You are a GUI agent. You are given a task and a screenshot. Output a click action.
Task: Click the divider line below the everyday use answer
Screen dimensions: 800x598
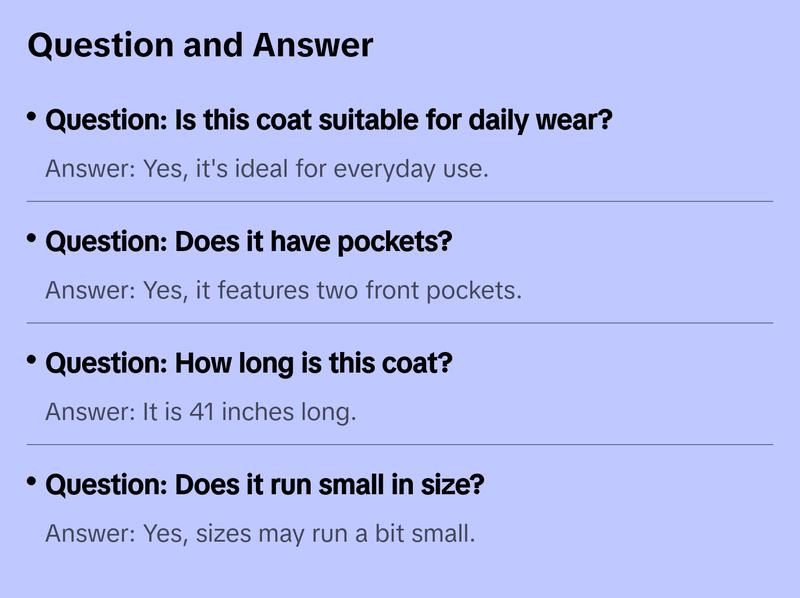tap(400, 201)
